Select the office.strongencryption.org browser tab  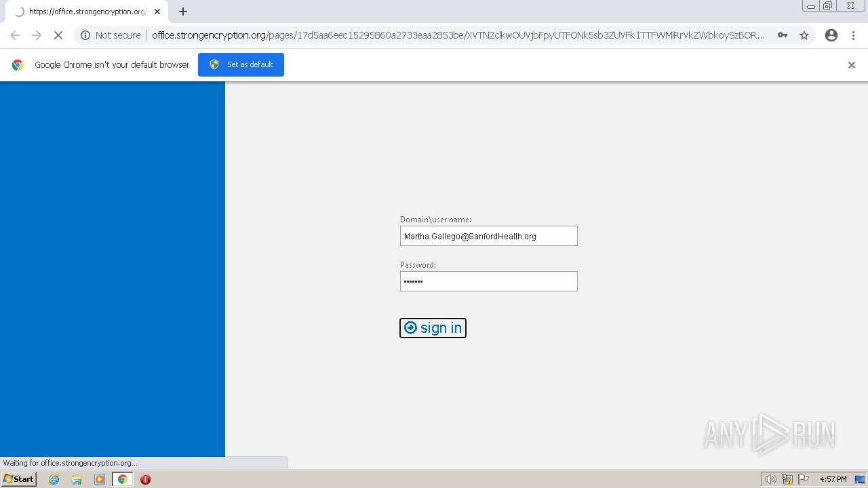(x=86, y=12)
